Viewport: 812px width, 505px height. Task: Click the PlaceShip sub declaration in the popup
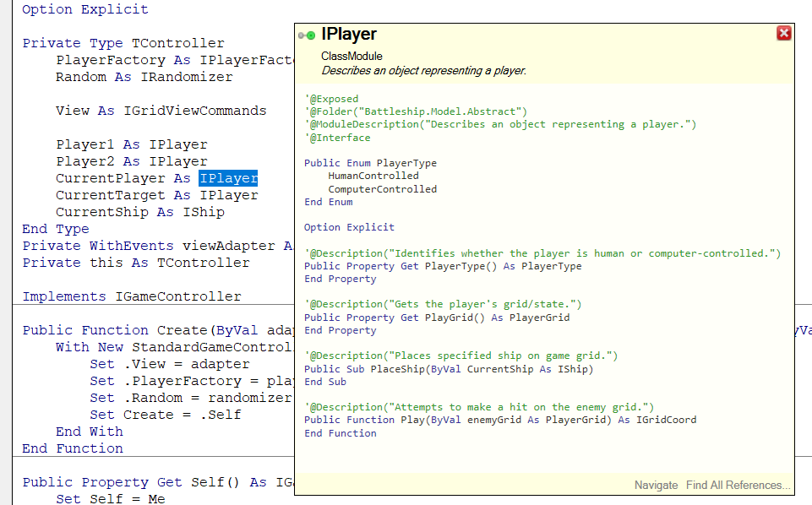pyautogui.click(x=449, y=369)
